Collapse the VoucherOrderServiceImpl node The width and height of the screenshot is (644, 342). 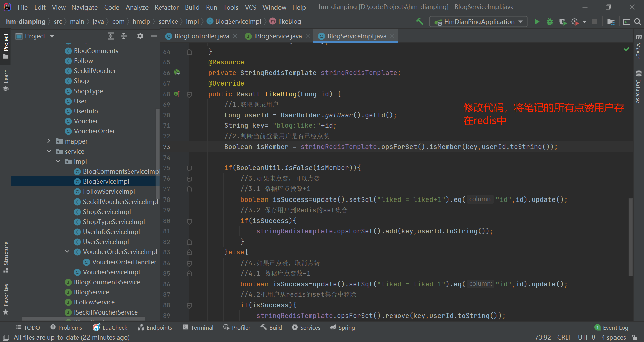point(67,252)
